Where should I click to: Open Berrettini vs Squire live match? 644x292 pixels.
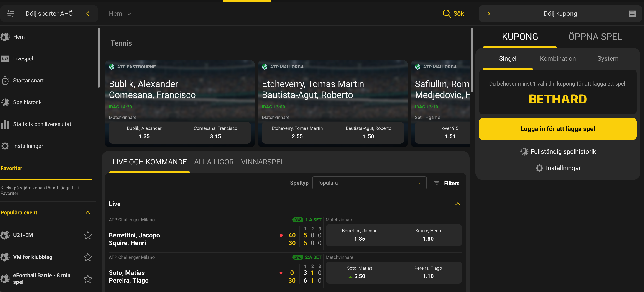tap(134, 239)
